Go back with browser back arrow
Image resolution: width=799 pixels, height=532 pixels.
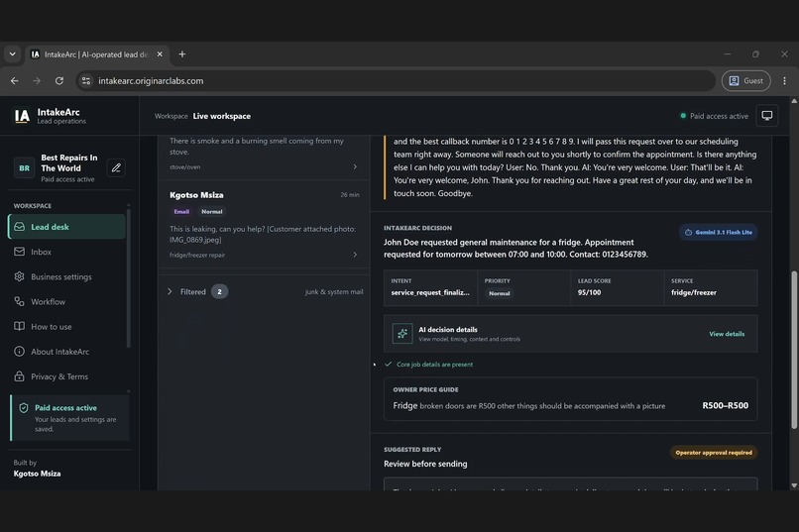coord(14,81)
